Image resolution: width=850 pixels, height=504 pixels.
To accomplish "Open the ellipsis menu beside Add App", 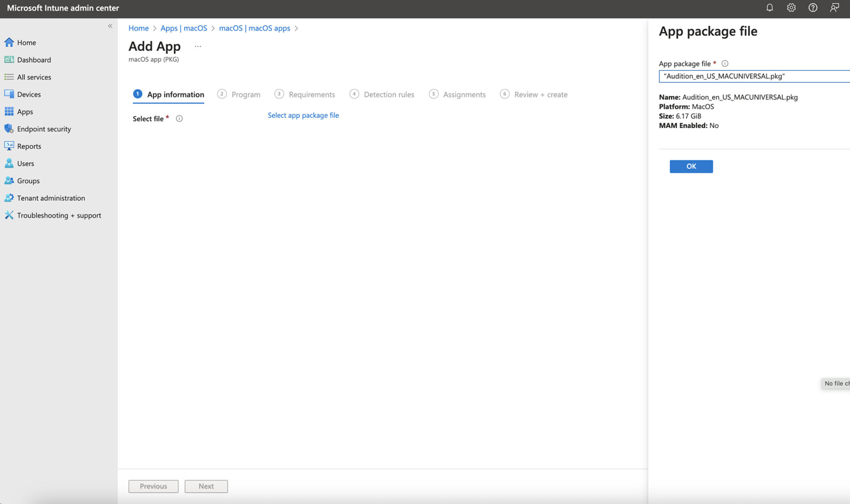I will [x=198, y=46].
